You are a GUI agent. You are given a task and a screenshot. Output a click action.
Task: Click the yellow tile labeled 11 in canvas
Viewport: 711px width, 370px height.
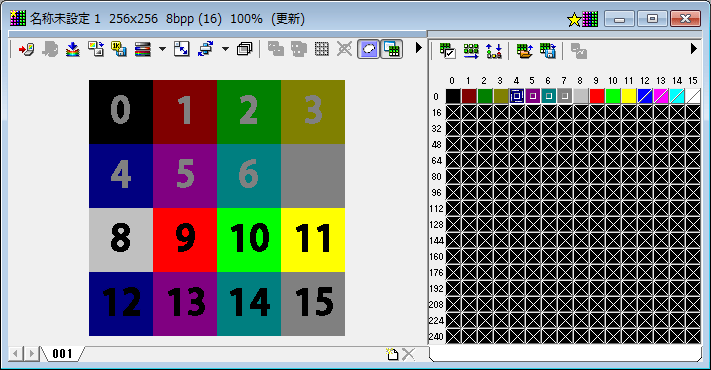pos(313,240)
